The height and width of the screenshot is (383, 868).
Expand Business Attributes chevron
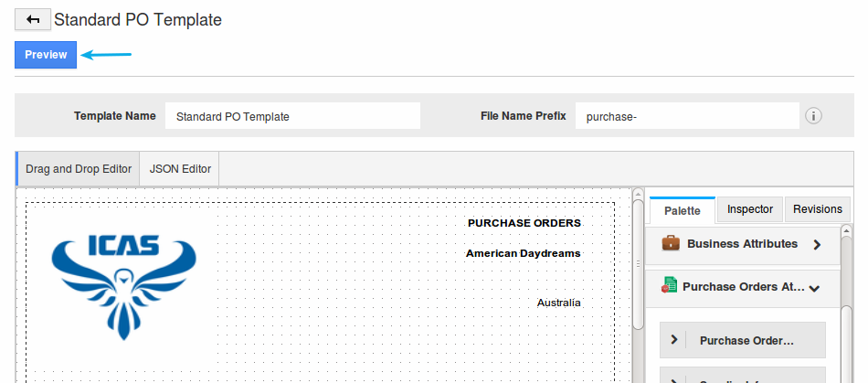[x=817, y=245]
